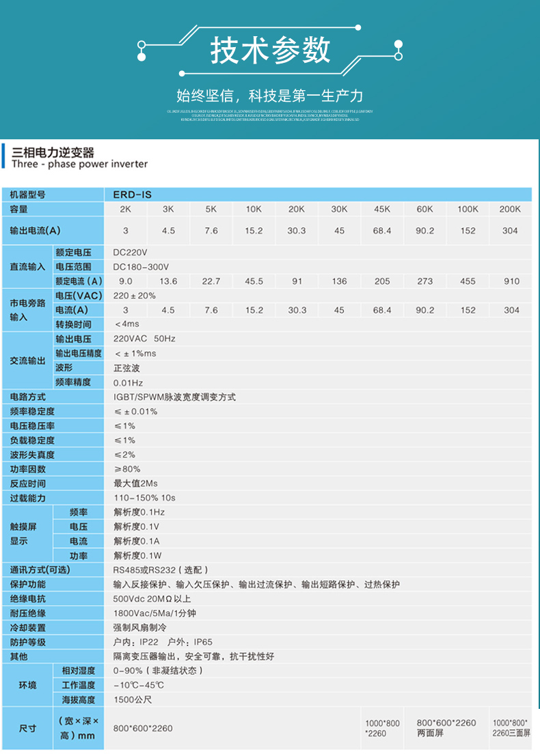The width and height of the screenshot is (540, 756).
Task: Click the 5K capacity cell
Action: tap(211, 209)
